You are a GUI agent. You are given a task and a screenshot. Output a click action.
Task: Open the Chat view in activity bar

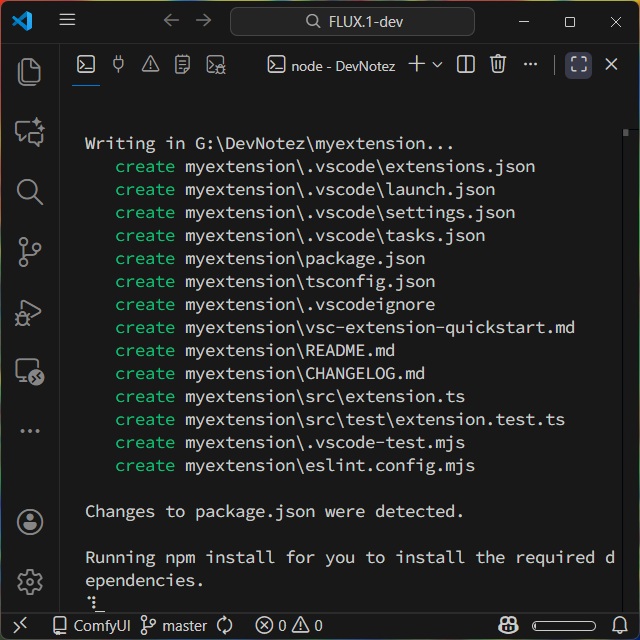[x=29, y=131]
